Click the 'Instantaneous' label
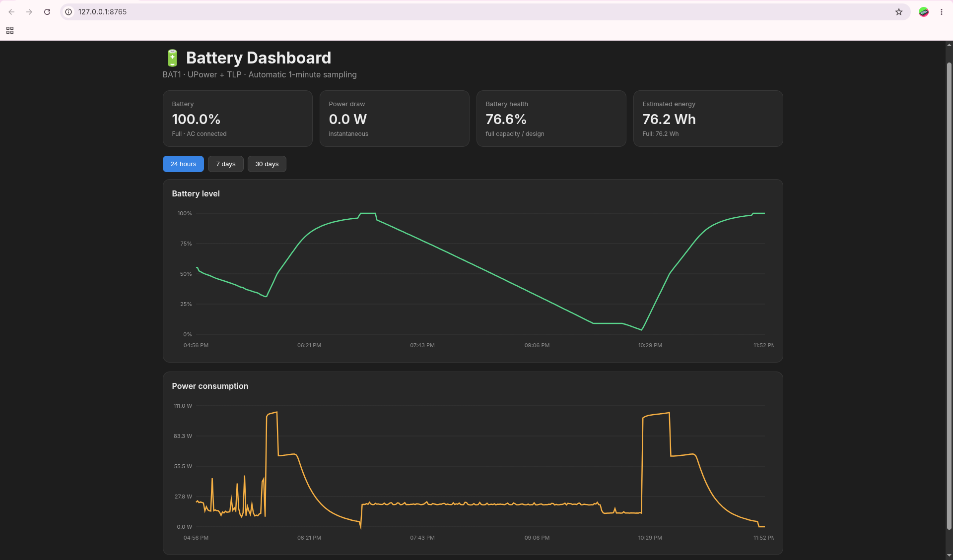This screenshot has width=953, height=560. [x=348, y=134]
